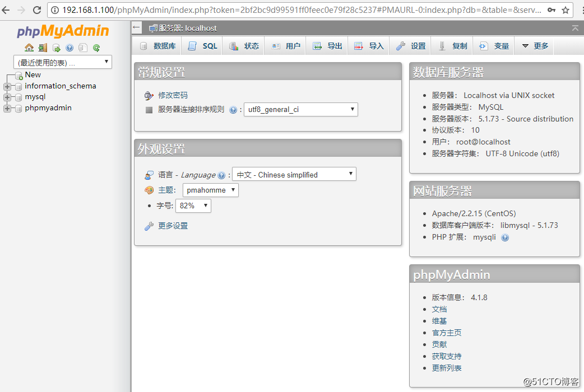Click the help icon next to PHP 扩展 mysqli
The width and height of the screenshot is (584, 392).
click(x=505, y=237)
